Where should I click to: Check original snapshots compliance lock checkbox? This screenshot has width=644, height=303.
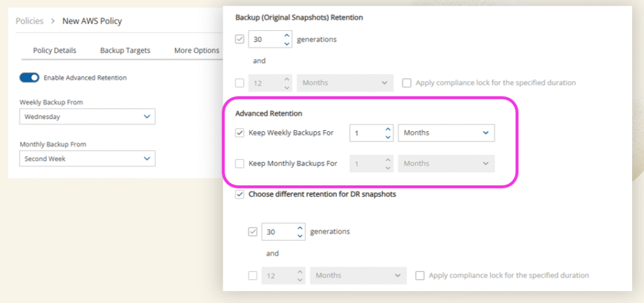pyautogui.click(x=406, y=83)
